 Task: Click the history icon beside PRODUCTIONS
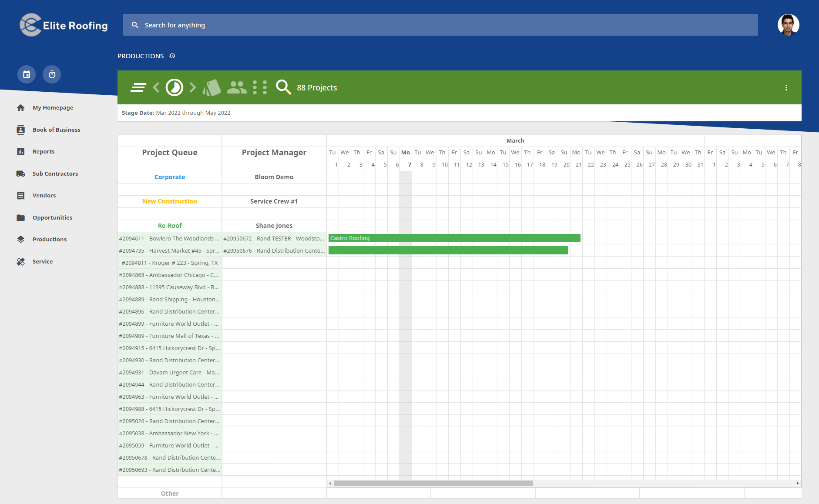coord(172,56)
